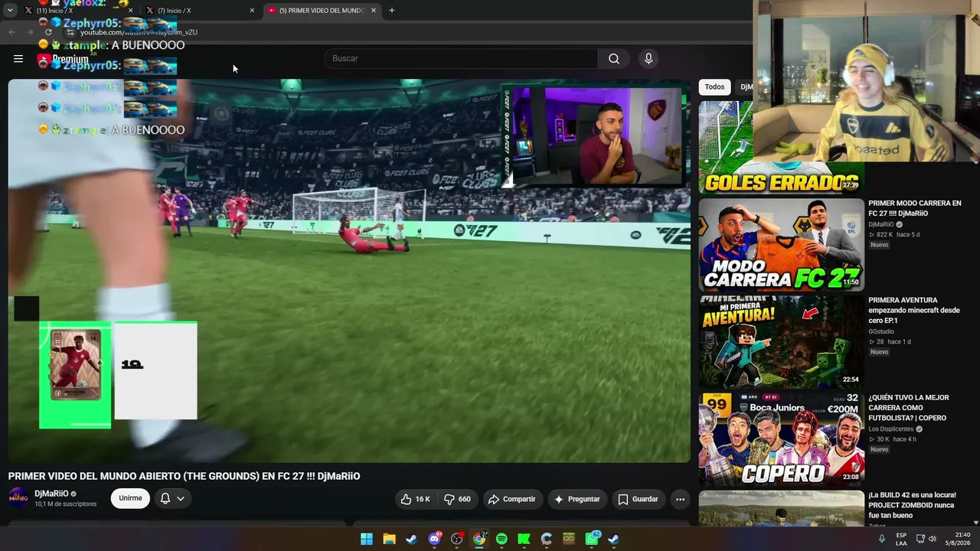Join the channel with Unirme

pyautogui.click(x=130, y=498)
